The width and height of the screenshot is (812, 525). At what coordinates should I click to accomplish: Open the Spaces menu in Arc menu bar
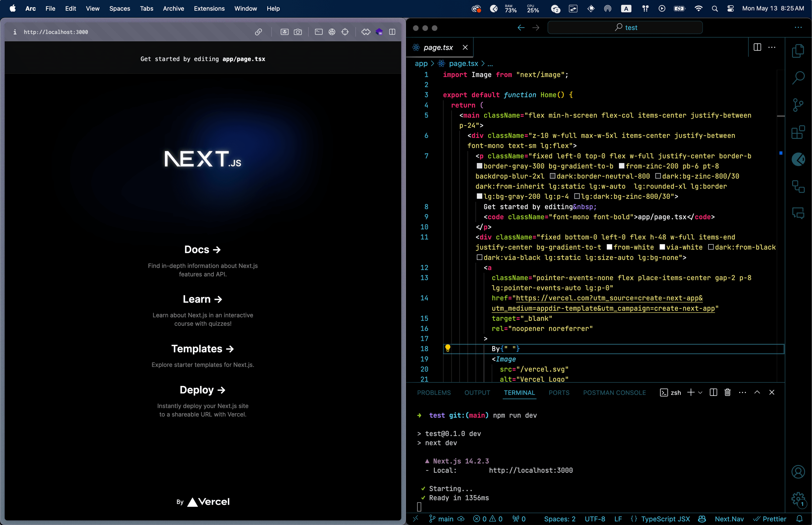coord(120,8)
